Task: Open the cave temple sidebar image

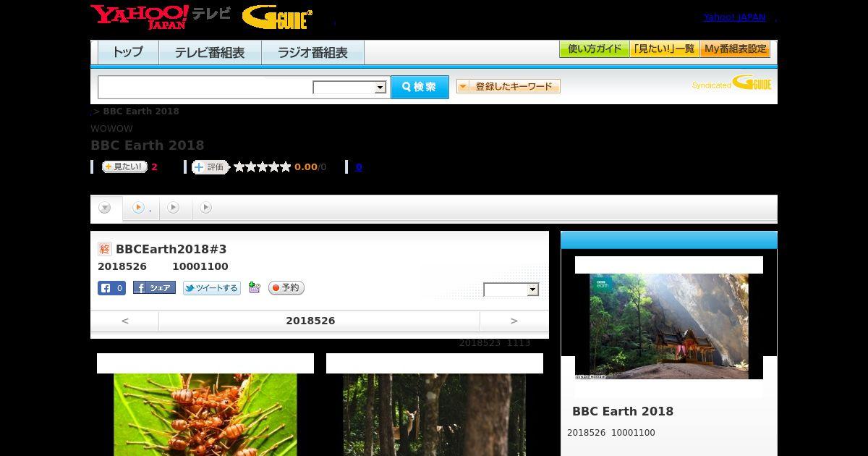Action: pos(669,326)
